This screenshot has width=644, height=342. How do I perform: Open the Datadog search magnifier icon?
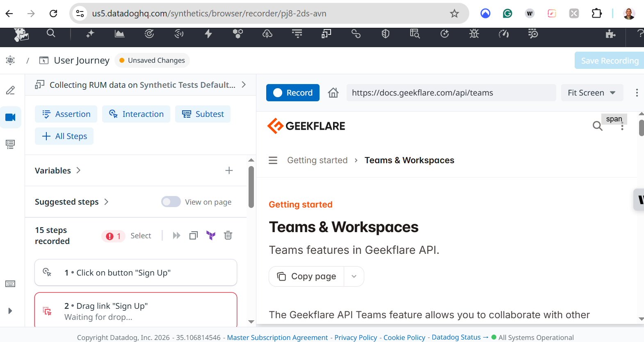pyautogui.click(x=51, y=34)
